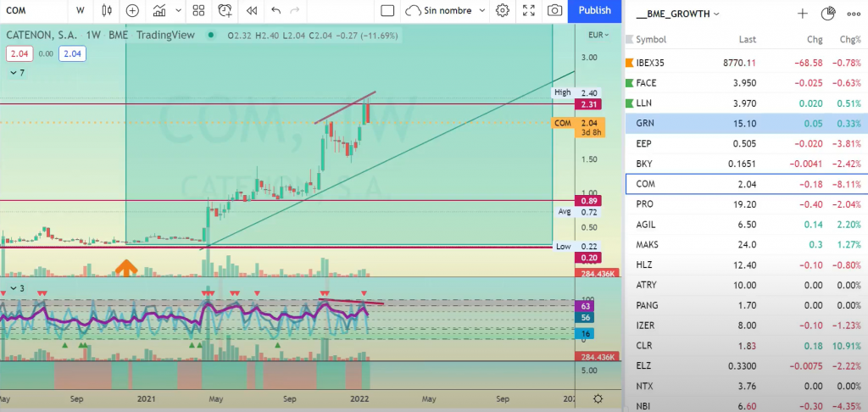The image size is (868, 412).
Task: Expand the collapsed 7 indicators legend
Action: (x=15, y=74)
